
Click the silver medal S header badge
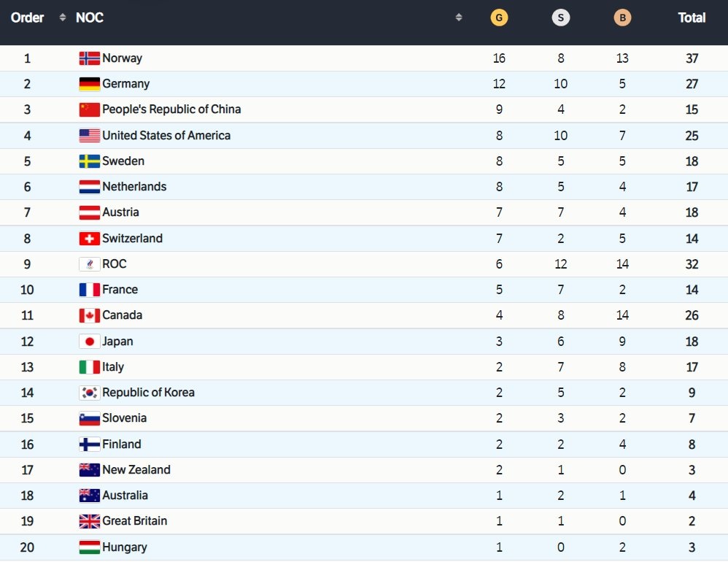(x=560, y=18)
